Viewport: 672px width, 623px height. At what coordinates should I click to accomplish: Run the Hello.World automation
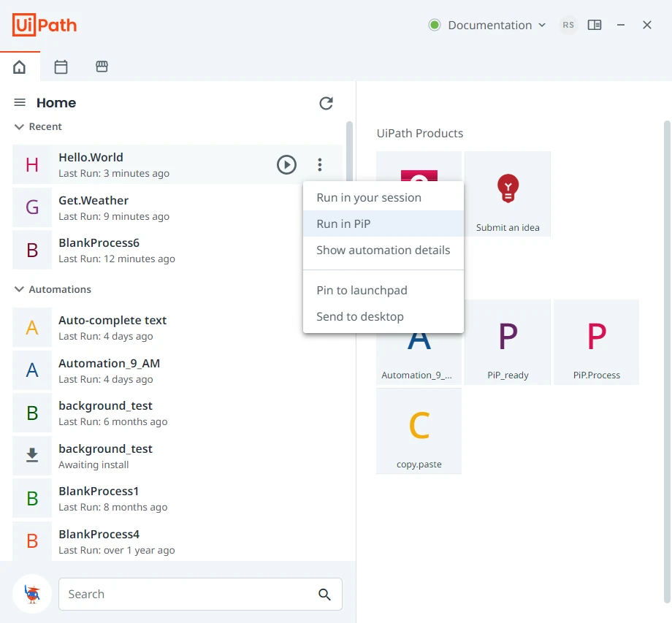[x=286, y=164]
